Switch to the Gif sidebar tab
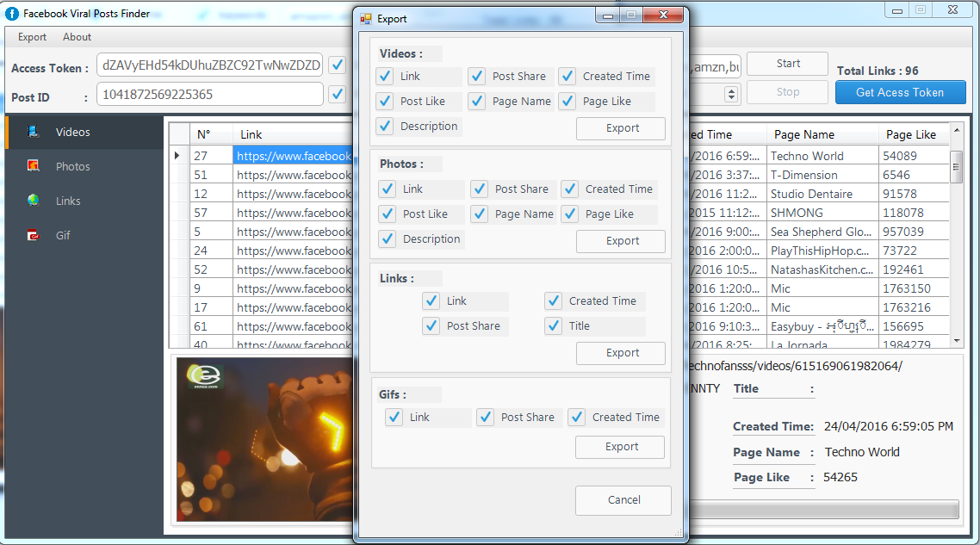The height and width of the screenshot is (545, 980). (x=84, y=235)
